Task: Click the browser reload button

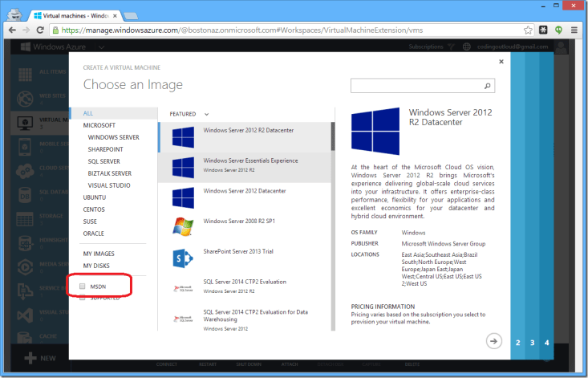Action: [x=41, y=30]
